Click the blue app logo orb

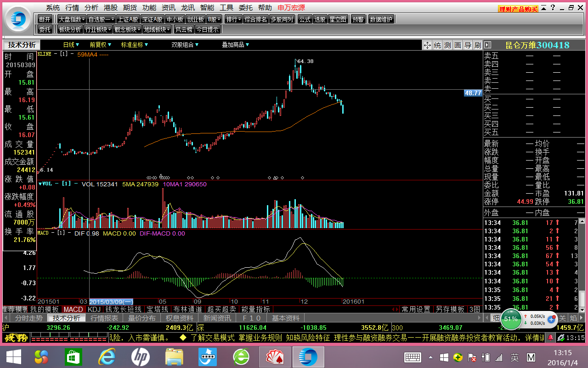pos(18,19)
